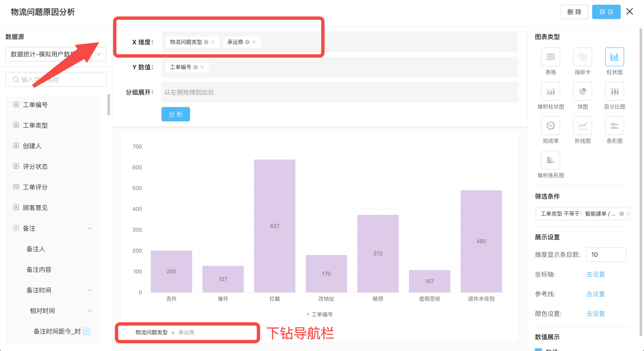Image resolution: width=644 pixels, height=351 pixels.
Task: Click the right settings panel scrollbar
Action: point(640,183)
